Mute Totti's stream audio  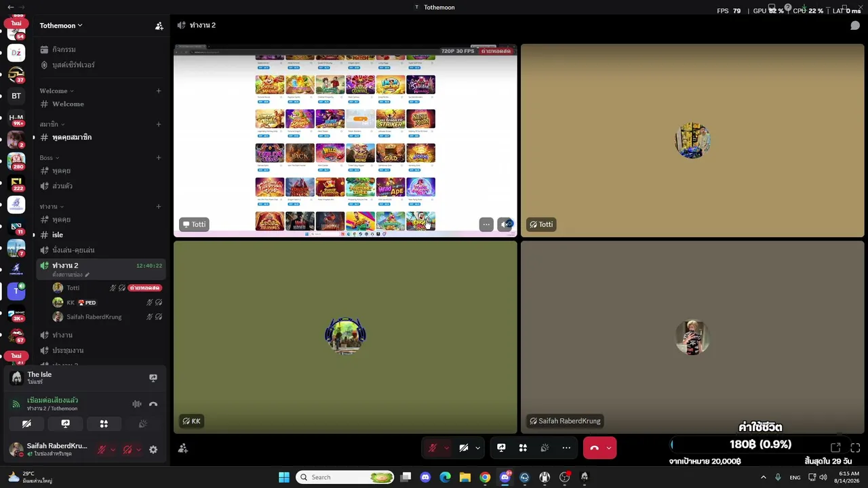(505, 224)
